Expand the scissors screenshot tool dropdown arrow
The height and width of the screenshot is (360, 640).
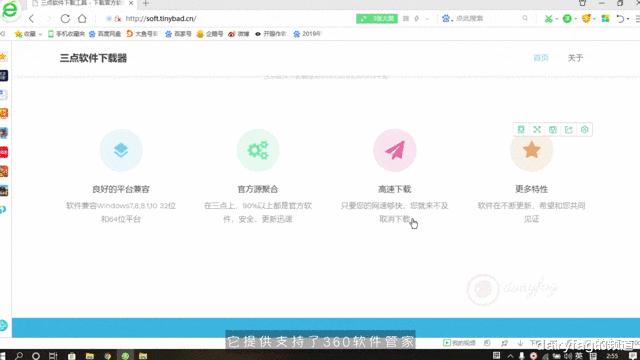[556, 19]
